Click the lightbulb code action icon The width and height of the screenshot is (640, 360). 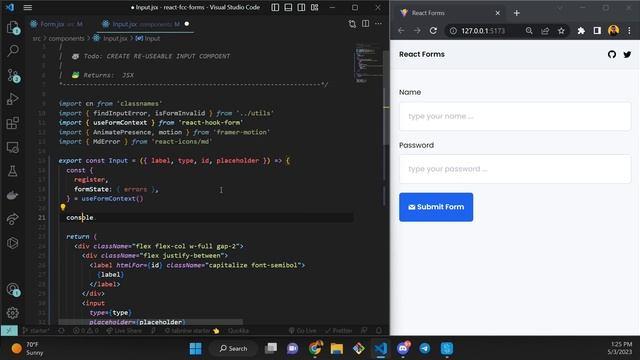click(x=63, y=207)
